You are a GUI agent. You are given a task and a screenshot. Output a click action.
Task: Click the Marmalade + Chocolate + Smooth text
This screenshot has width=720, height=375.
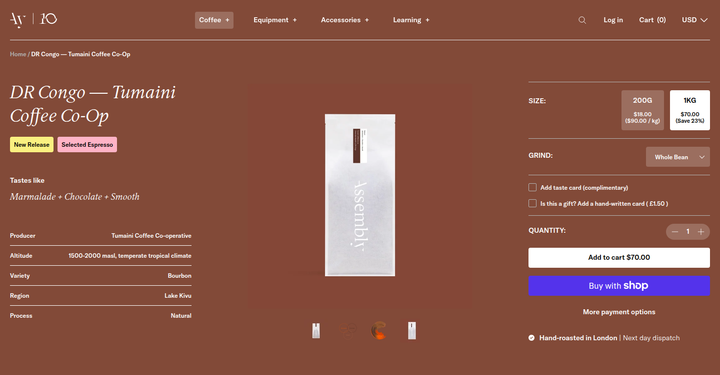(74, 197)
